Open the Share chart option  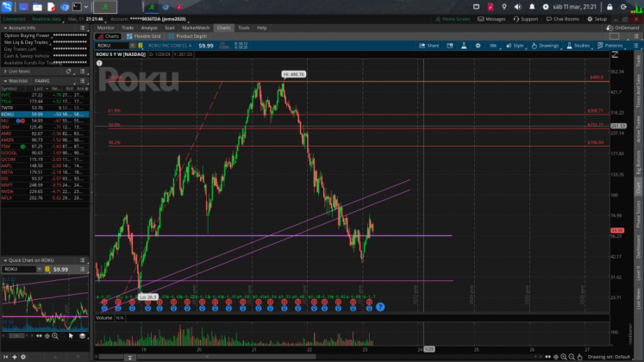[x=429, y=46]
